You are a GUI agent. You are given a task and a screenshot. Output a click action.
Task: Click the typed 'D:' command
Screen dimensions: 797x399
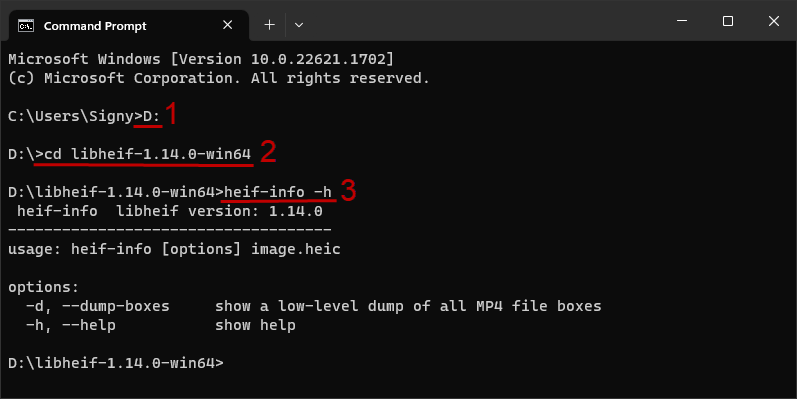pyautogui.click(x=151, y=116)
